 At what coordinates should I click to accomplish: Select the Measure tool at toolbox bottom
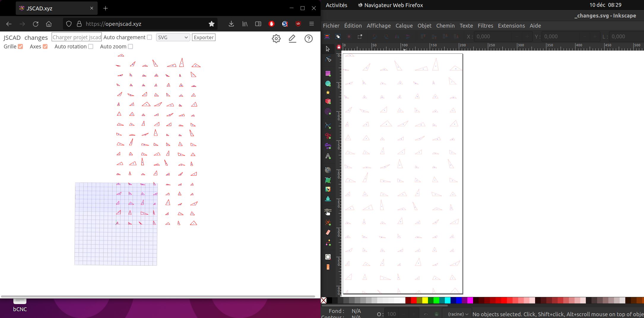[328, 267]
